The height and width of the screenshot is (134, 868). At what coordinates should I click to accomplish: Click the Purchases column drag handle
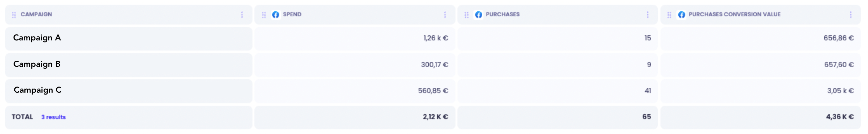click(467, 15)
